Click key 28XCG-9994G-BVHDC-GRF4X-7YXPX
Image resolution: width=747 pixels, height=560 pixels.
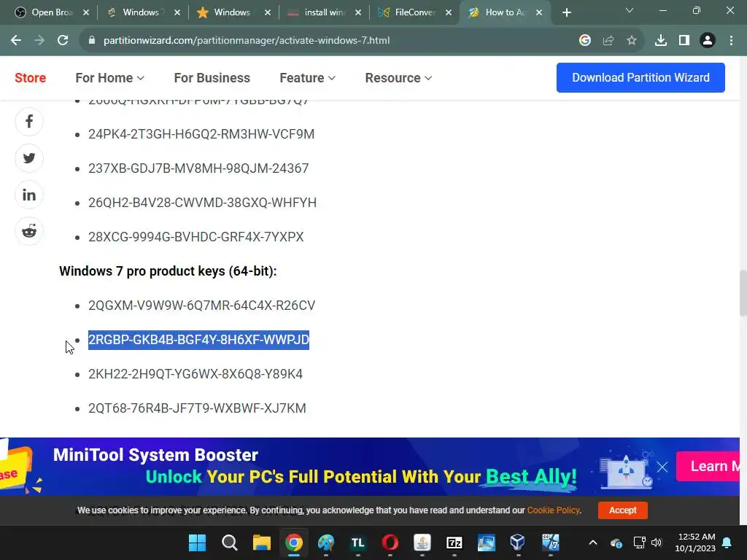(x=196, y=237)
